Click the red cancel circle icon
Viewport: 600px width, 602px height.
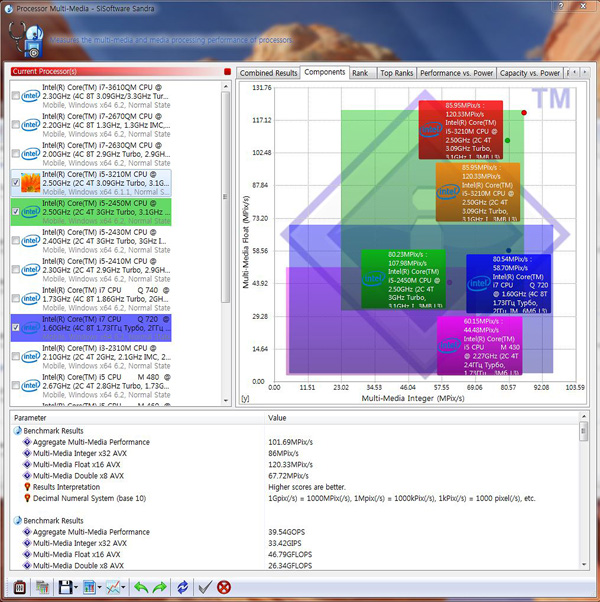(224, 587)
